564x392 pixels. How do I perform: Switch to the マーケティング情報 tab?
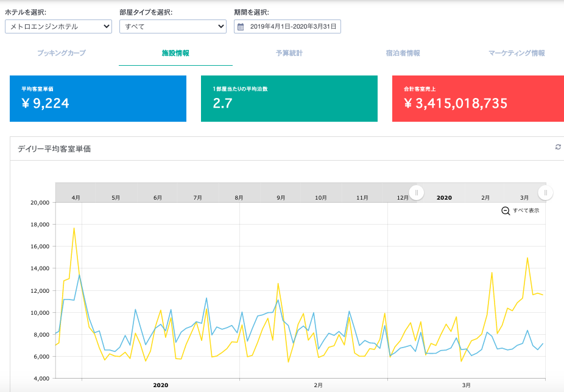pos(516,53)
